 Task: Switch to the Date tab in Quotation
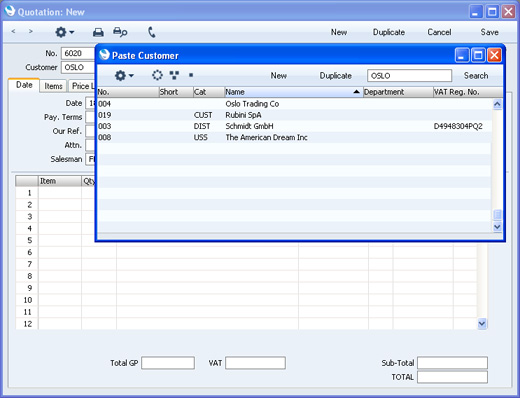(x=24, y=85)
